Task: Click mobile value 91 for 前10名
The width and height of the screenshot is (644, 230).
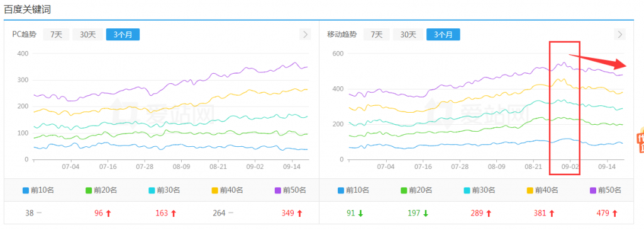Action: pos(351,213)
